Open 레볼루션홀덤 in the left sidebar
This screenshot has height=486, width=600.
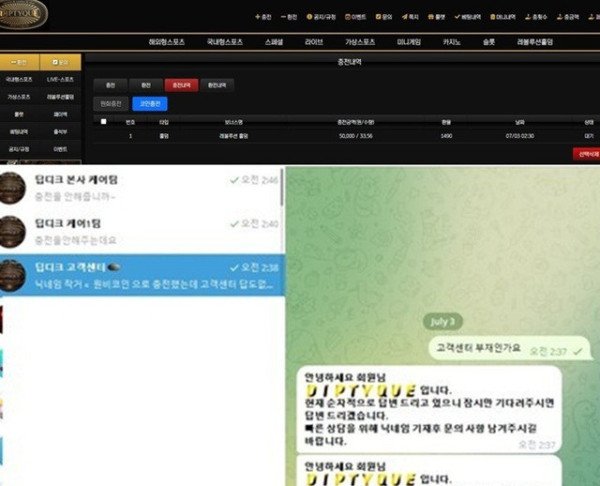pyautogui.click(x=60, y=97)
